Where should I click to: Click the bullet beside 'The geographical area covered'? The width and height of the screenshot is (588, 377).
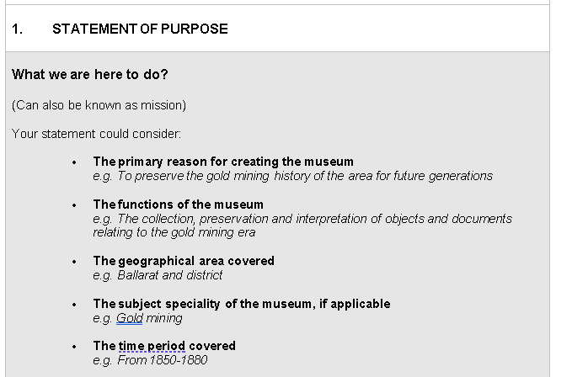pyautogui.click(x=75, y=262)
